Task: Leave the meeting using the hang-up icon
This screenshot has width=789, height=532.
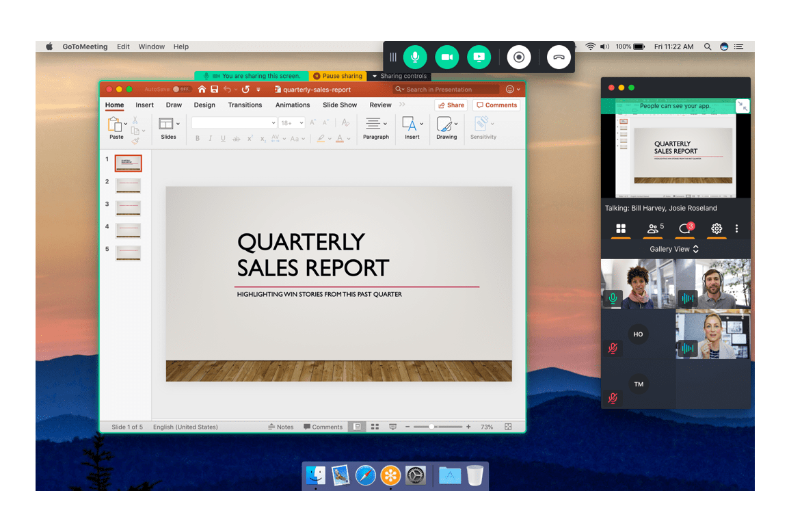Action: click(x=559, y=57)
